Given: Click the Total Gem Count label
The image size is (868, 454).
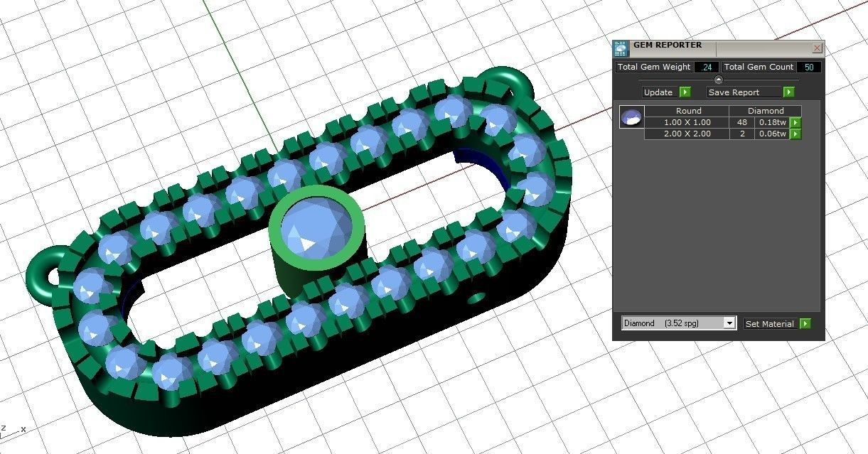Looking at the screenshot, I should (x=759, y=67).
